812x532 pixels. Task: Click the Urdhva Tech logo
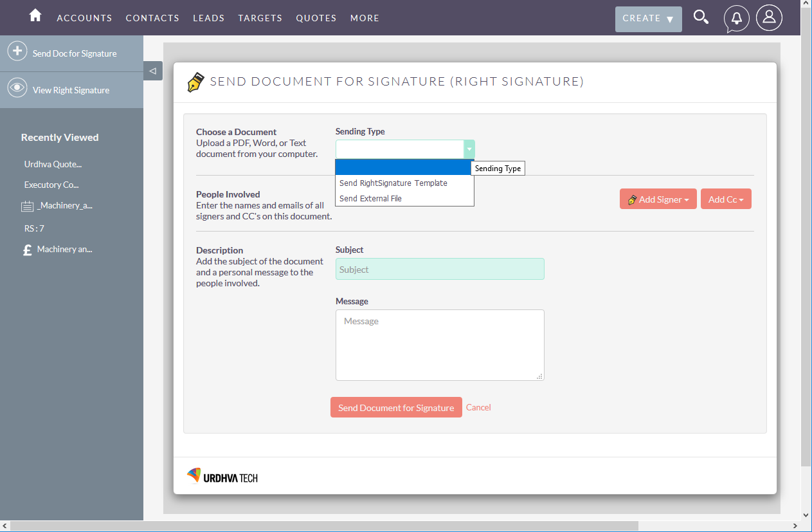(222, 476)
